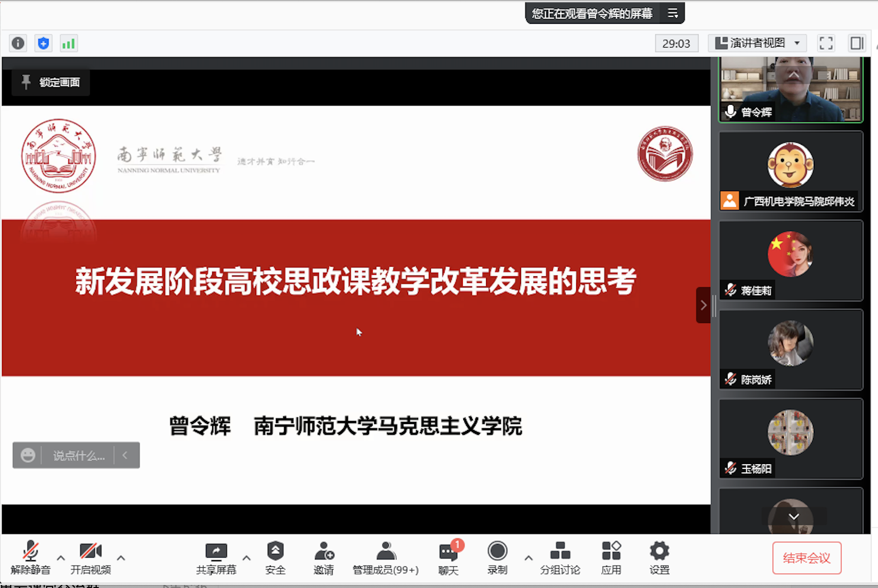The height and width of the screenshot is (588, 878).
Task: Enter fullscreen with the expand icon
Action: [x=825, y=43]
